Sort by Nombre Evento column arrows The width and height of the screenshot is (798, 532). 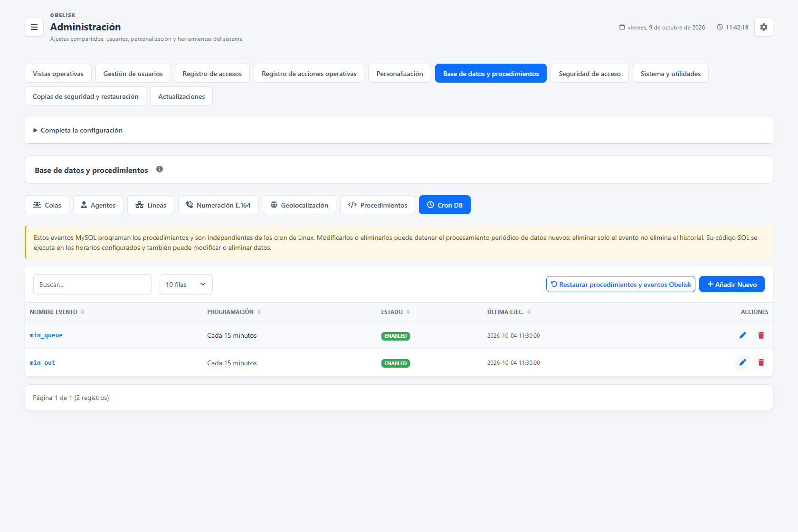pyautogui.click(x=83, y=312)
